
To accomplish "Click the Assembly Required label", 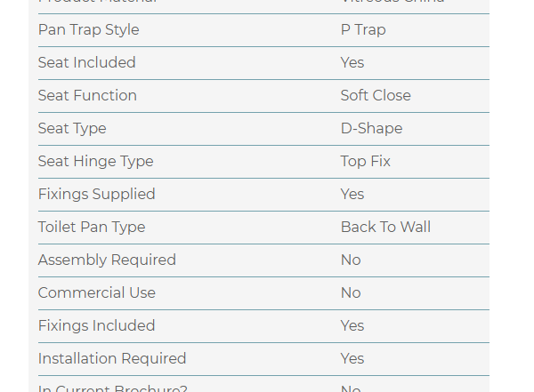I will [107, 260].
